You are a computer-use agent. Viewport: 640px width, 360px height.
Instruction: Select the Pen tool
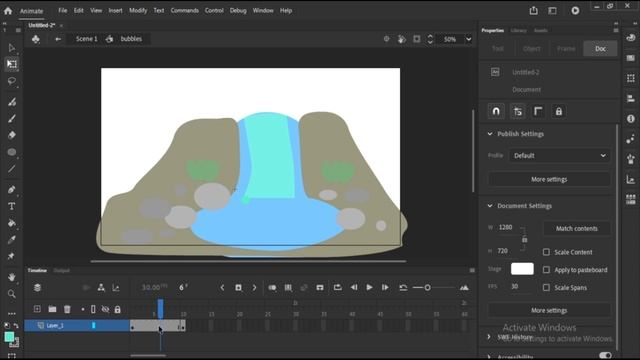11,189
